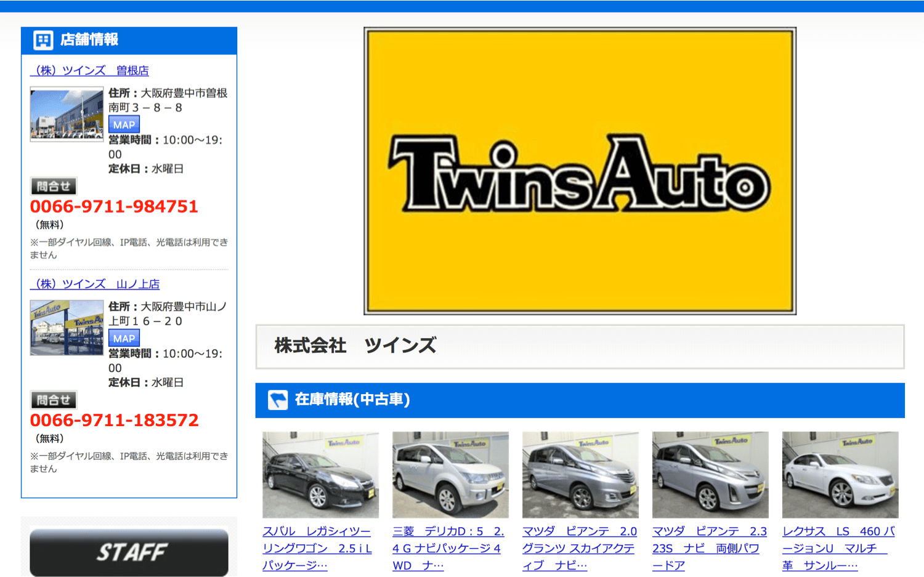
Task: Call Sone store number 0066-9711-984751
Action: [x=114, y=207]
